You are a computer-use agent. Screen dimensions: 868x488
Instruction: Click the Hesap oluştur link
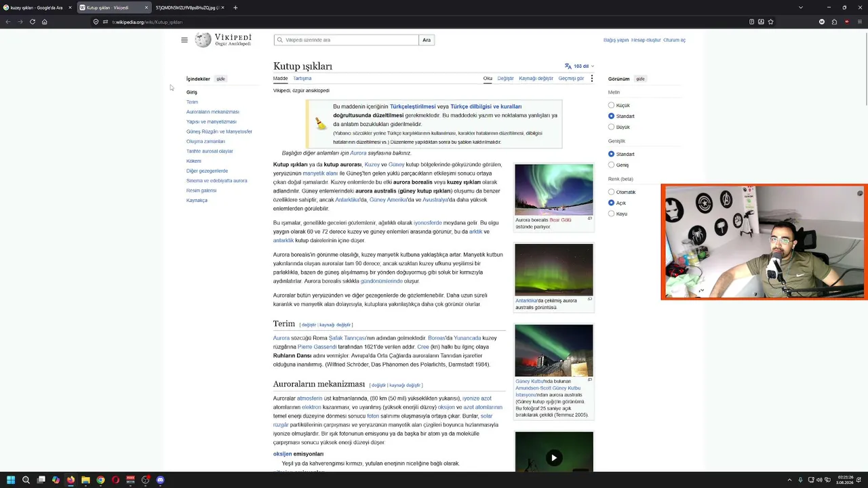(646, 40)
